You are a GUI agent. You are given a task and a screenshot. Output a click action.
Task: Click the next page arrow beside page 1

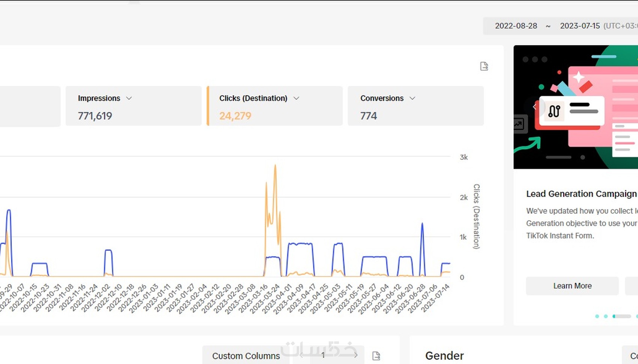[x=355, y=355]
